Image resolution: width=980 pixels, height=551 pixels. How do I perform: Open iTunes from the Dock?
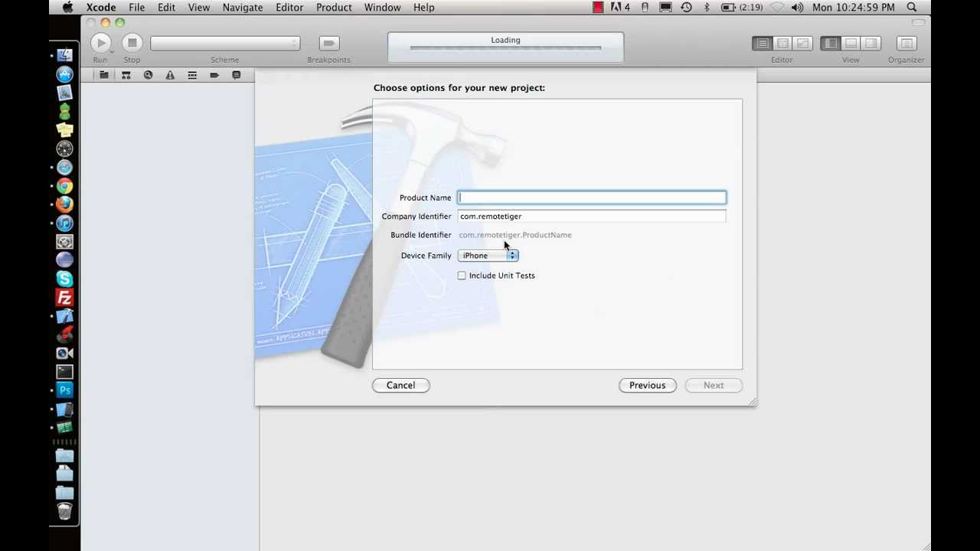(x=65, y=223)
